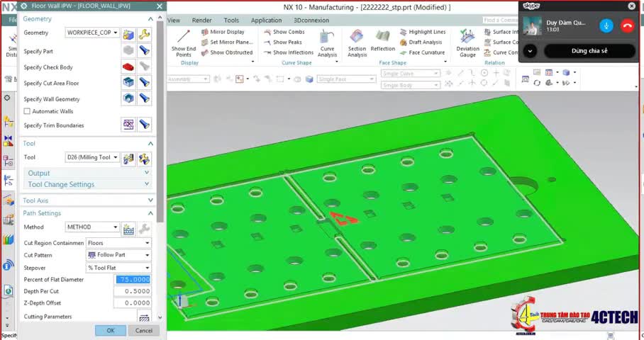Click Depth Per Cut value field
The width and height of the screenshot is (644, 340).
point(132,291)
